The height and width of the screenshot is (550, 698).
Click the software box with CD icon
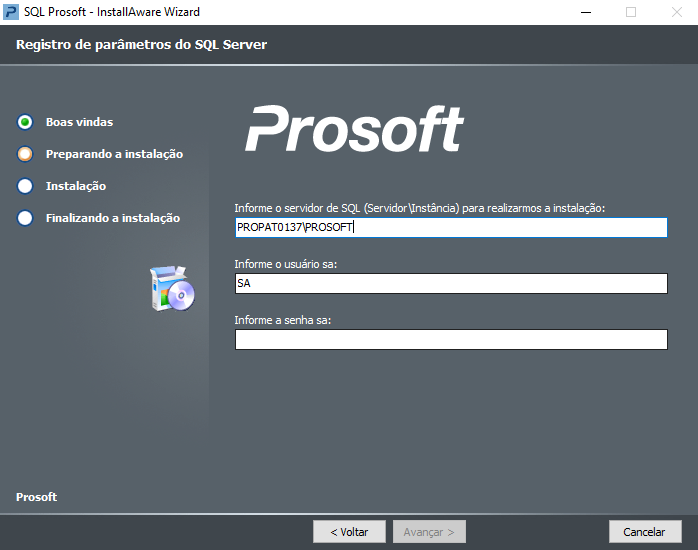(x=172, y=288)
